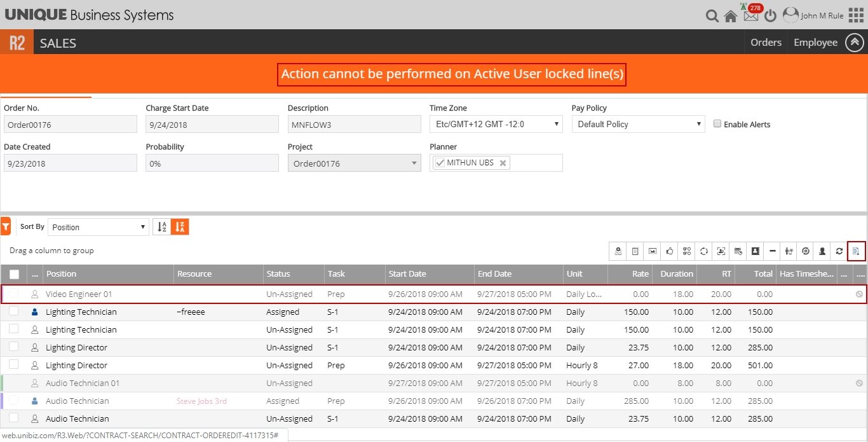This screenshot has width=868, height=442.
Task: Expand the Pay Policy dropdown
Action: [638, 124]
